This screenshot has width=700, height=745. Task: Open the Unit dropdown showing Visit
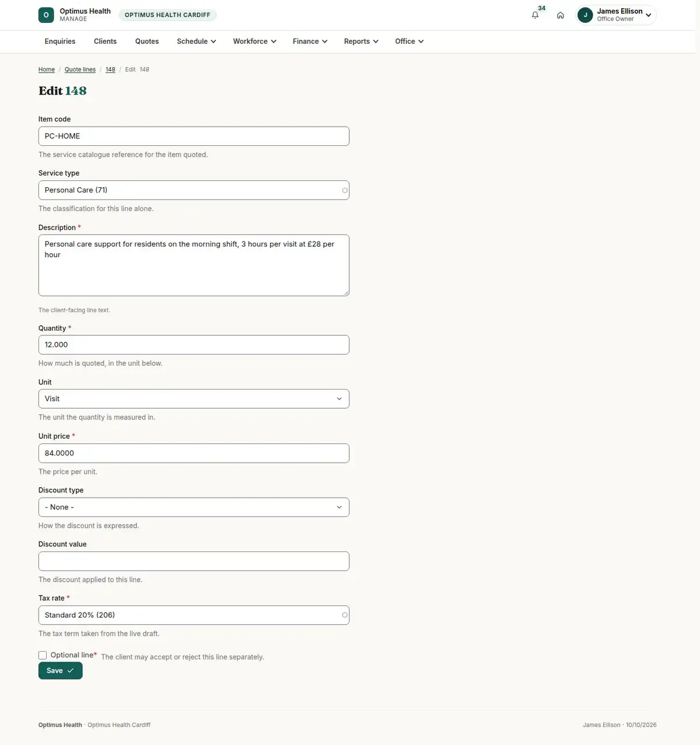point(194,399)
